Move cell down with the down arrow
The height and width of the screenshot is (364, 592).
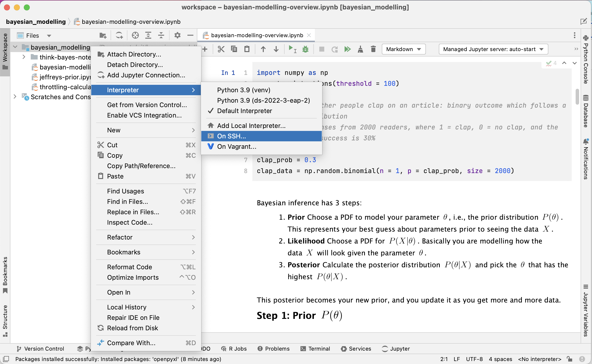coord(276,49)
